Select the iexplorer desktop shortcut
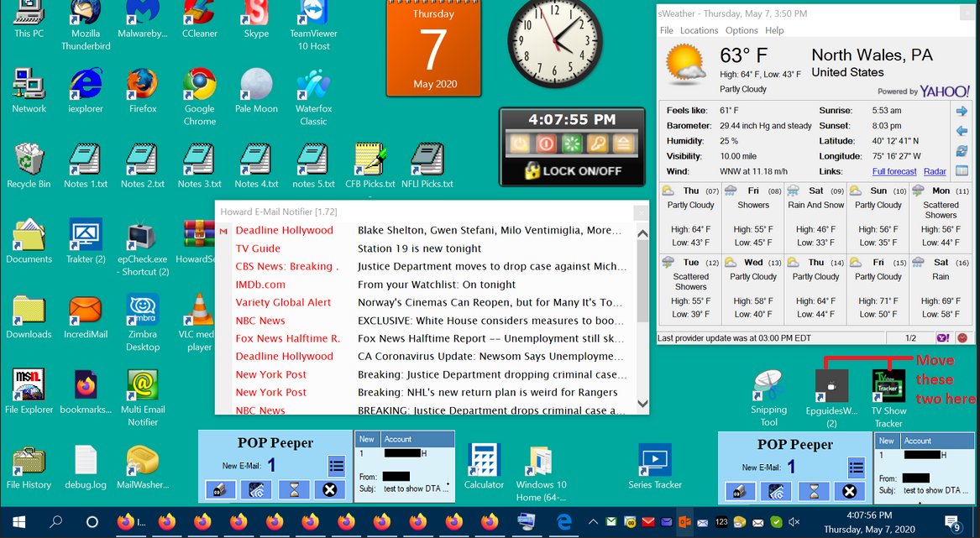 click(x=86, y=85)
